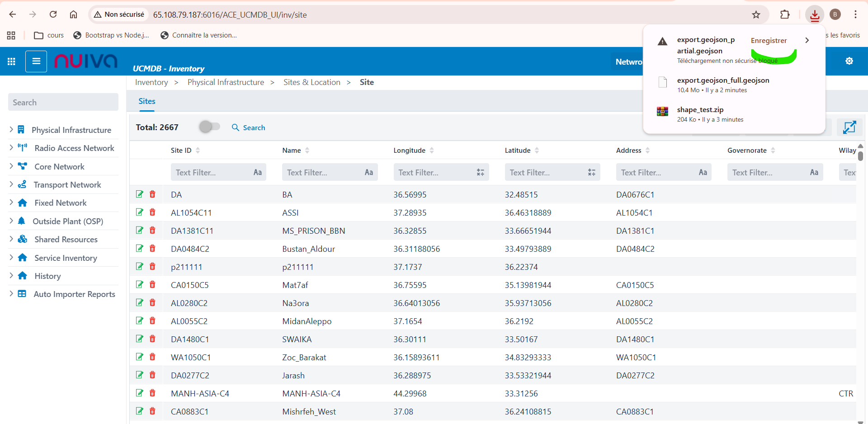The width and height of the screenshot is (868, 424).
Task: Open the apps grid icon in header
Action: [11, 61]
